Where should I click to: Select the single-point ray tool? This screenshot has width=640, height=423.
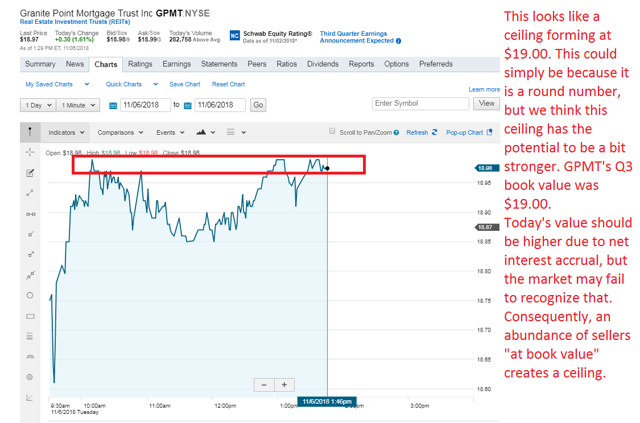pyautogui.click(x=30, y=234)
